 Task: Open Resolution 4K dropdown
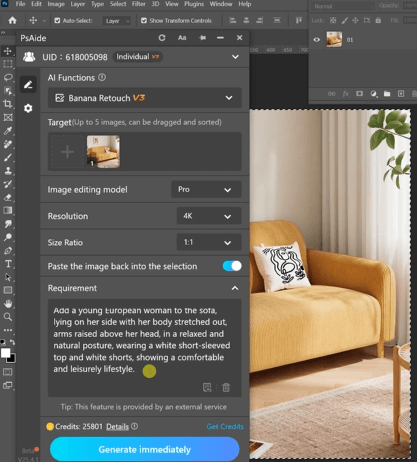[209, 216]
